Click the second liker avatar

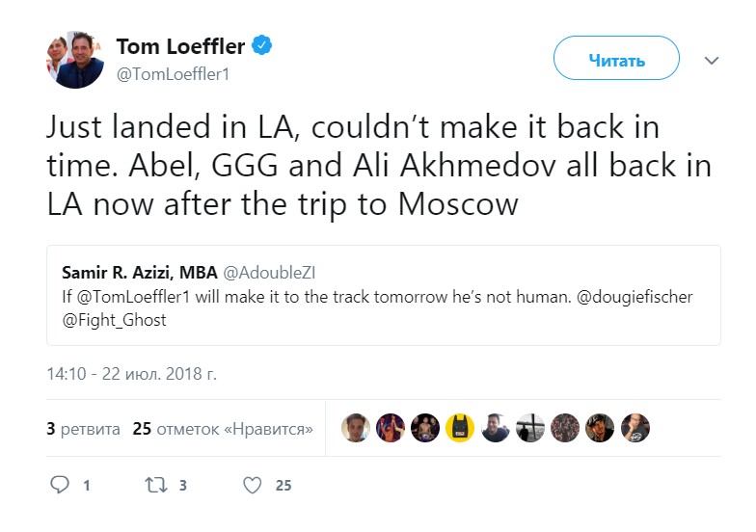(391, 428)
